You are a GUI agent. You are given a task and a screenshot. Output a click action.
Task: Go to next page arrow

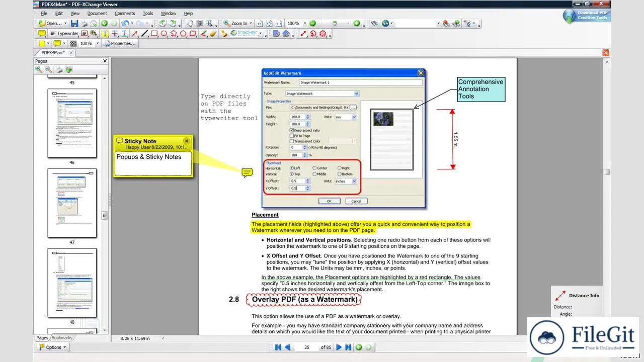pyautogui.click(x=339, y=347)
